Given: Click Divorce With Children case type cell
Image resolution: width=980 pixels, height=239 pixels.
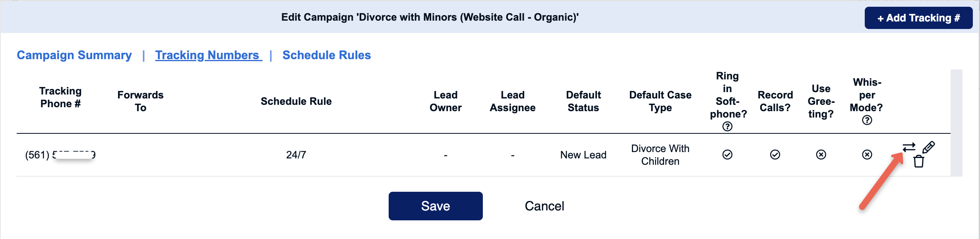Looking at the screenshot, I should tap(660, 155).
